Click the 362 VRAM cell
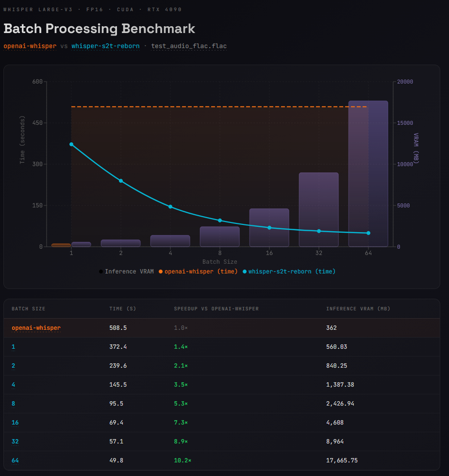This screenshot has width=449, height=476. click(331, 328)
